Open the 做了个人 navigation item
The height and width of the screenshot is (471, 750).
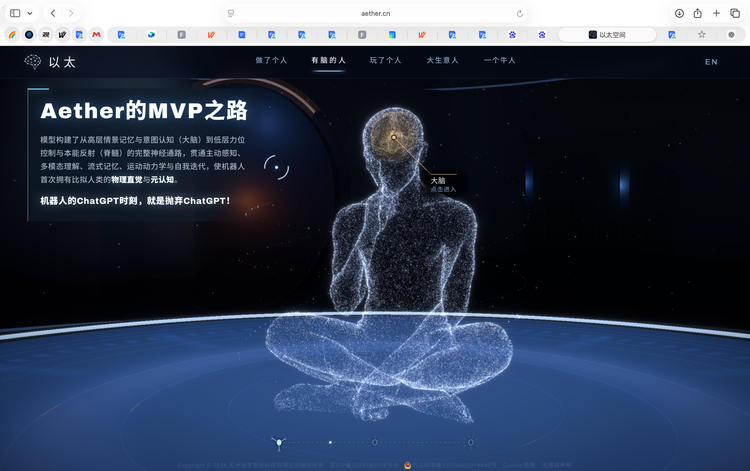coord(271,60)
